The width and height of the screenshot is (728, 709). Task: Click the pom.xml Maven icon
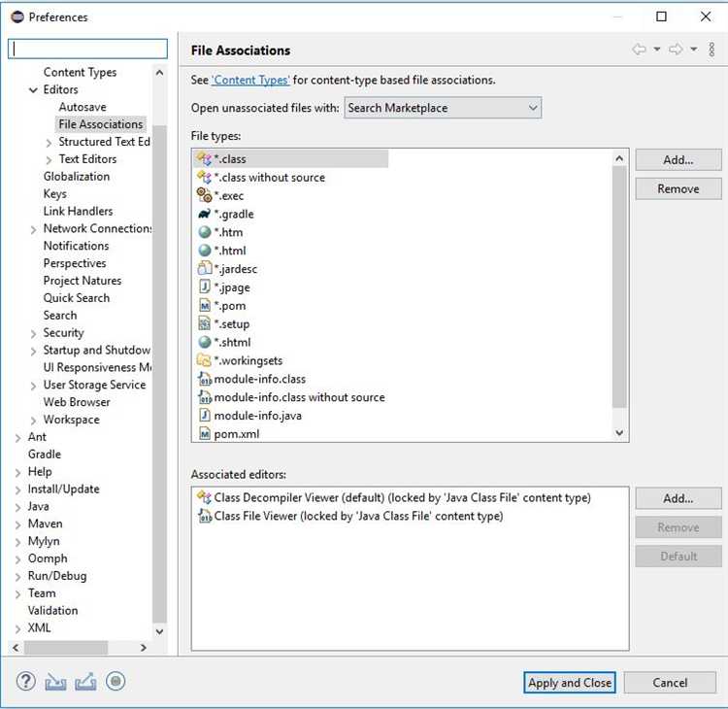click(204, 433)
